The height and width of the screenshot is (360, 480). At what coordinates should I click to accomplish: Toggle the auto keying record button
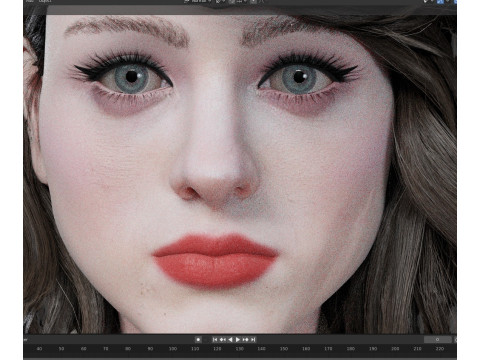click(x=198, y=339)
